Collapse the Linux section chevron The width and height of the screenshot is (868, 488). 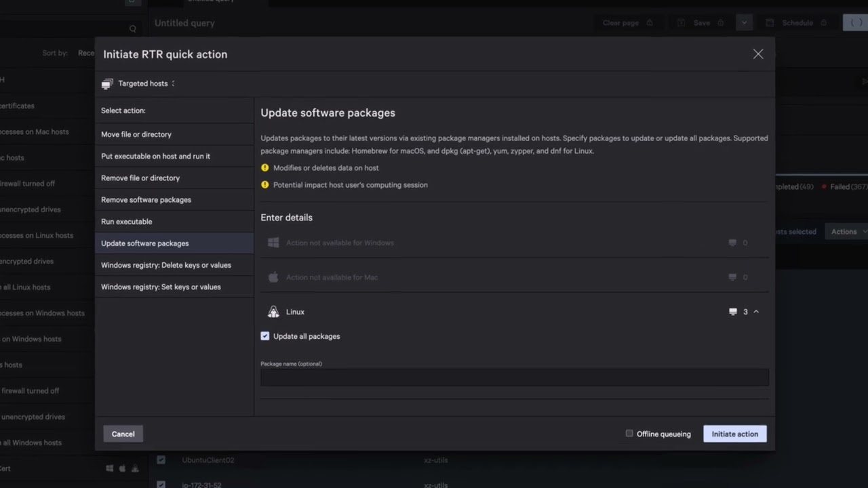coord(756,312)
